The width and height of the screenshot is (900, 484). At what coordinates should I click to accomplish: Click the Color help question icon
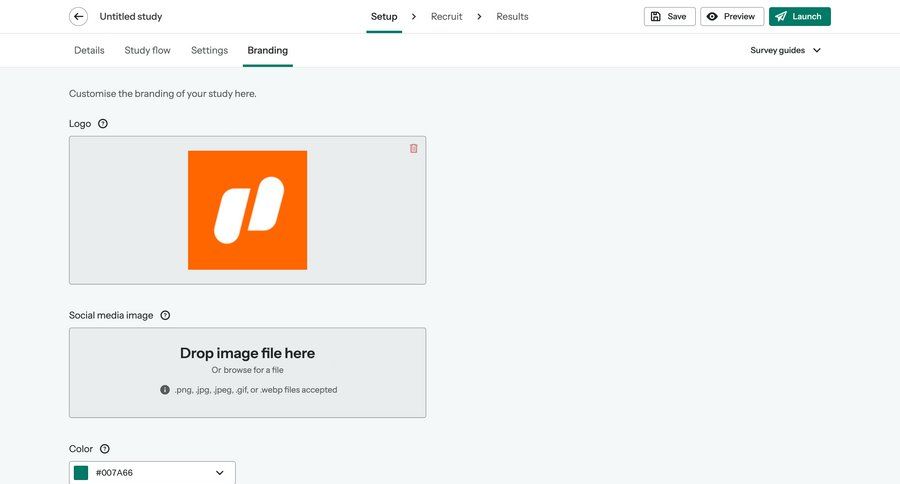[105, 449]
